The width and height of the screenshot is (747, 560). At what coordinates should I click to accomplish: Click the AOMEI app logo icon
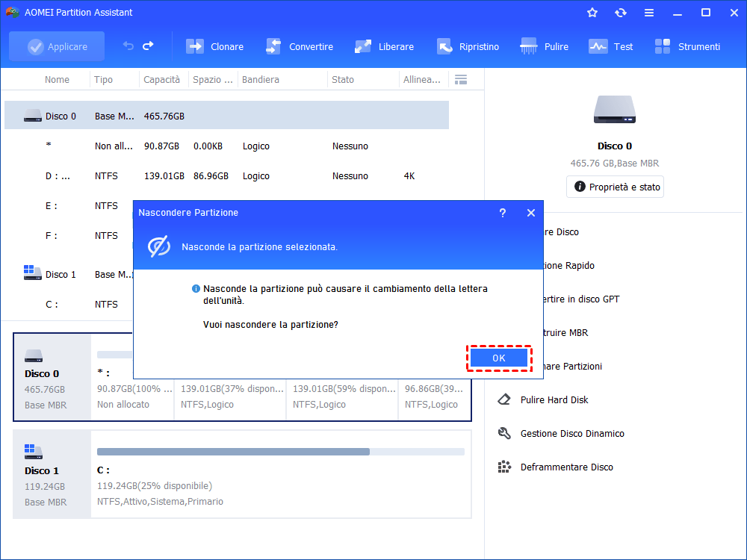click(13, 13)
